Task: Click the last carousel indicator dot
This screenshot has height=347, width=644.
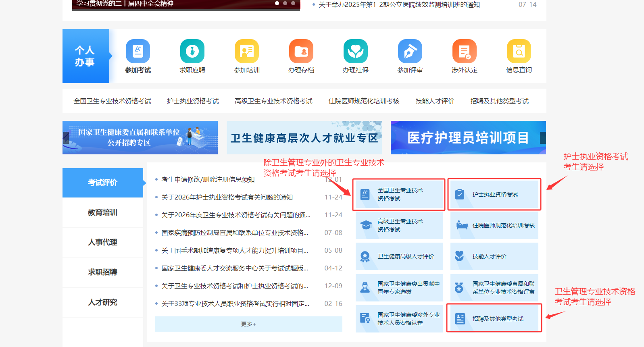Action: point(293,3)
